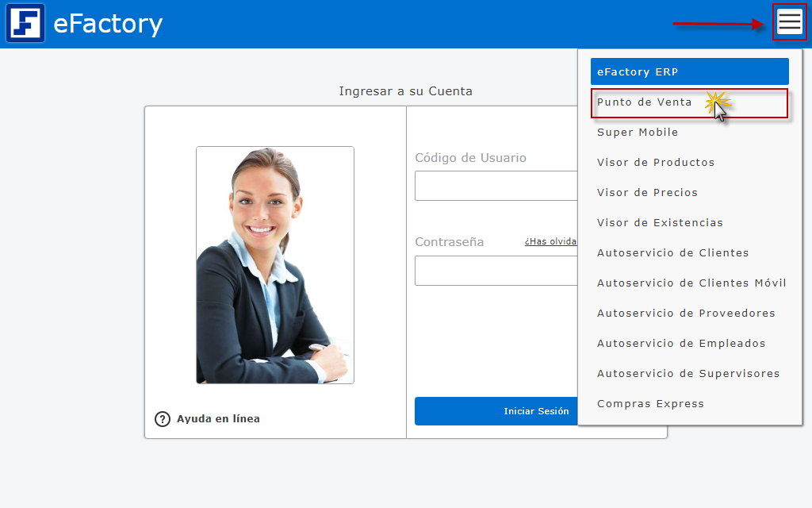Click the eFactory logo icon
Screen dimensions: 812x508
point(25,23)
